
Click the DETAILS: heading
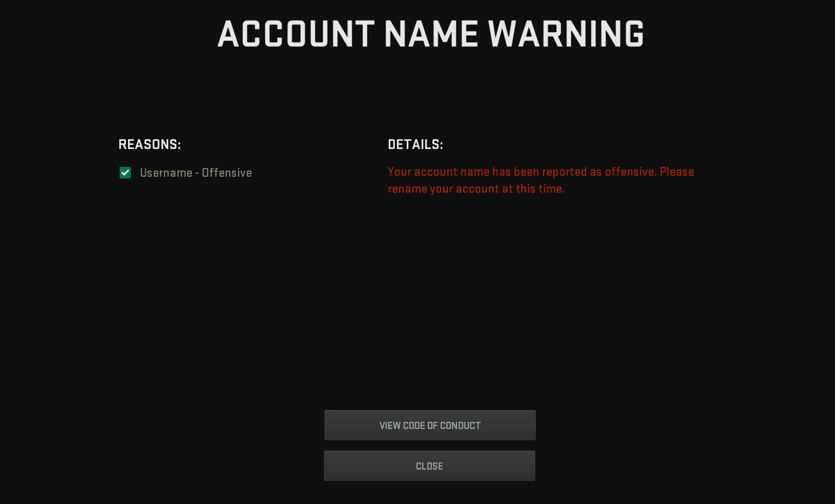(x=415, y=145)
